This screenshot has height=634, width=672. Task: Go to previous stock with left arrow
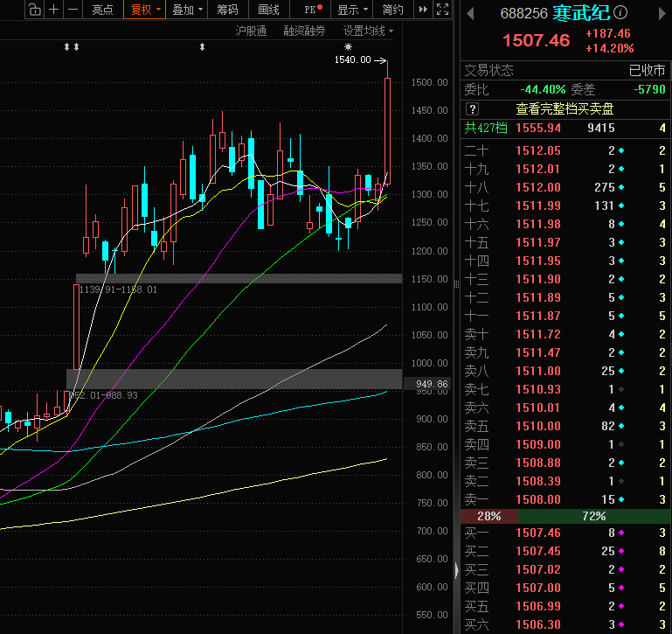pyautogui.click(x=470, y=14)
